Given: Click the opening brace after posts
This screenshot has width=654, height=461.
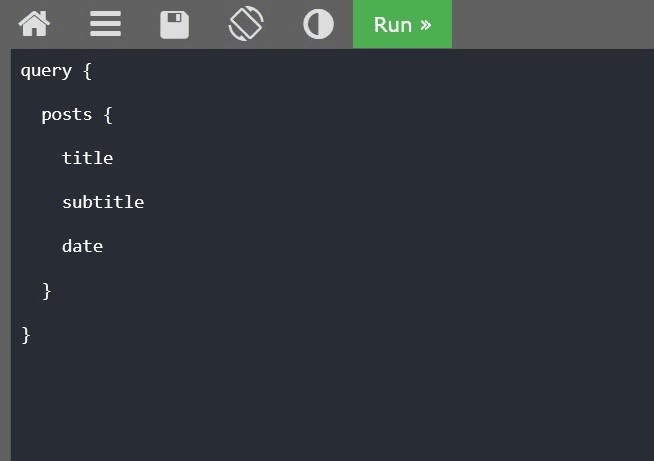Looking at the screenshot, I should 108,115.
